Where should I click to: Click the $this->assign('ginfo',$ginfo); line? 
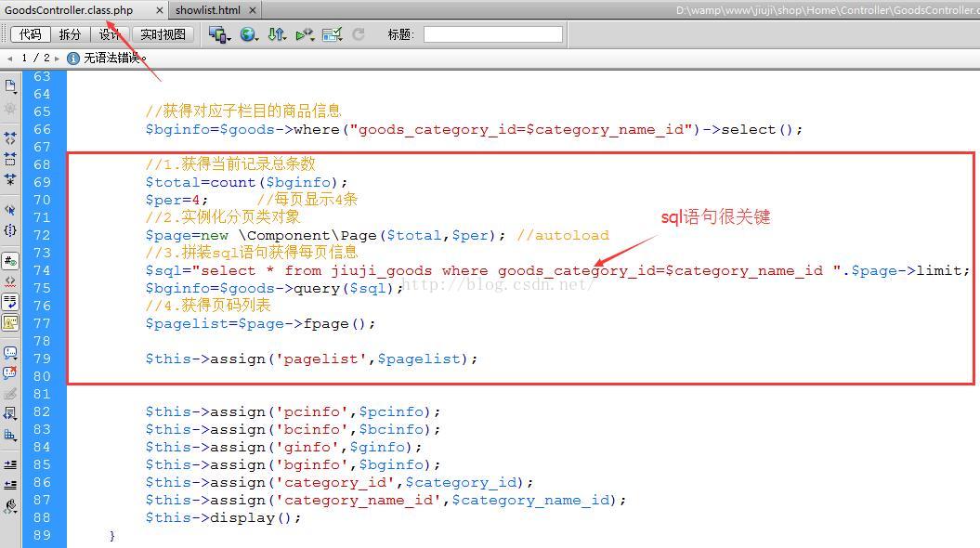pyautogui.click(x=283, y=447)
